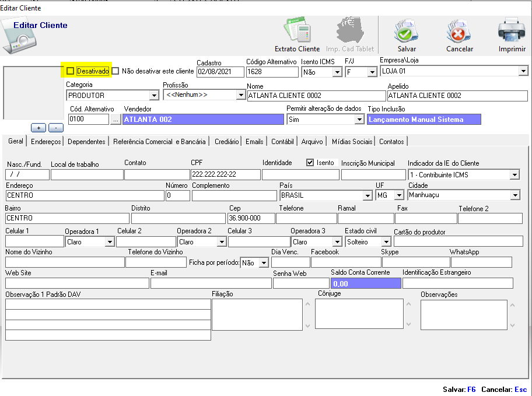The width and height of the screenshot is (532, 396).
Task: Click the Celular 1 input field
Action: pos(34,241)
